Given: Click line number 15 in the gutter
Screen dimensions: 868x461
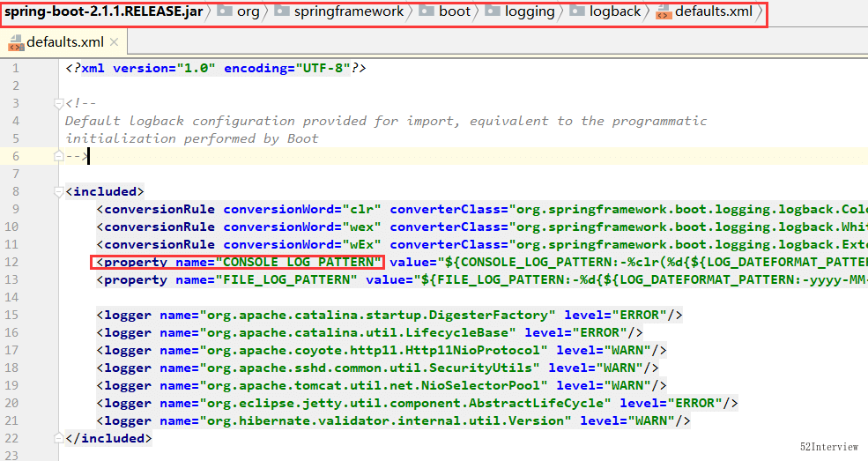Looking at the screenshot, I should pos(12,315).
